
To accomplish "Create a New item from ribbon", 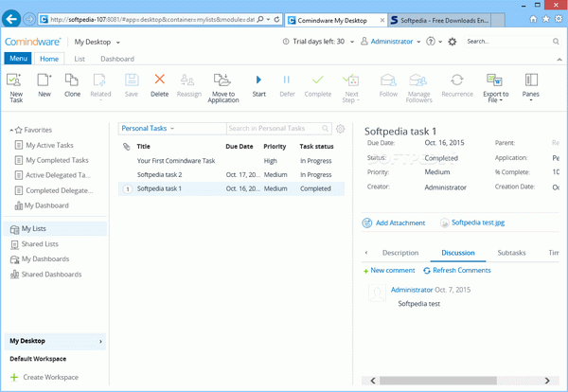I will pyautogui.click(x=44, y=85).
